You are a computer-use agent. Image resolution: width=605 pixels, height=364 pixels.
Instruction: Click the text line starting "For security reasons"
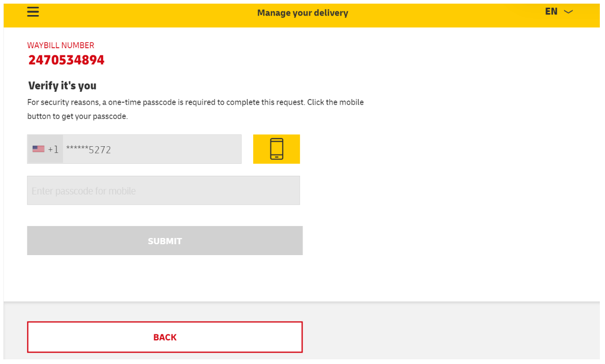click(195, 102)
